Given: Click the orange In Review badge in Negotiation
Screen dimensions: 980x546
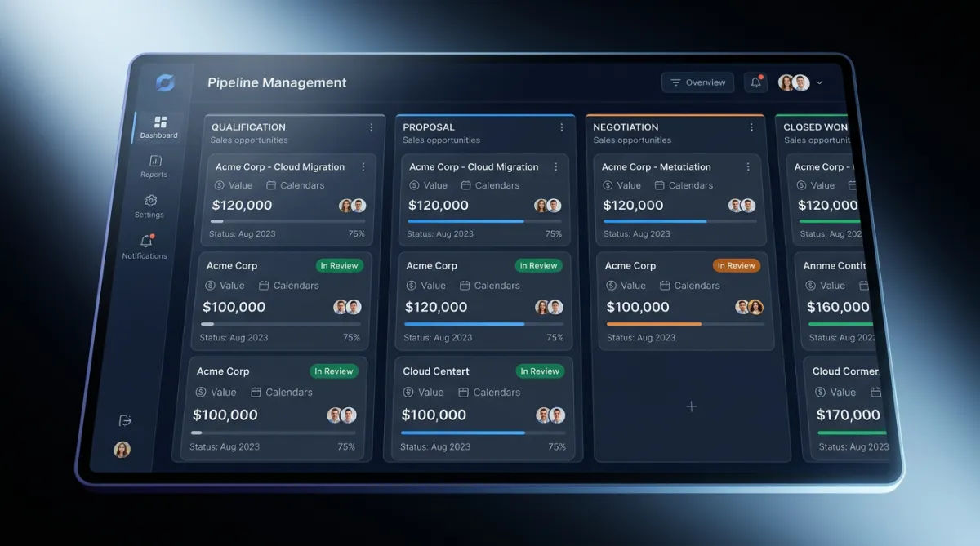Looking at the screenshot, I should pos(737,265).
